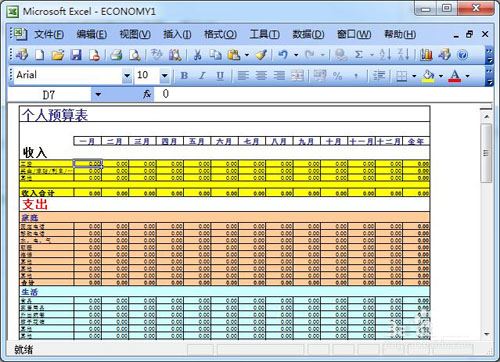This screenshot has height=362, width=500.
Task: Expand the Name Box D7 dropdown
Action: tap(98, 95)
